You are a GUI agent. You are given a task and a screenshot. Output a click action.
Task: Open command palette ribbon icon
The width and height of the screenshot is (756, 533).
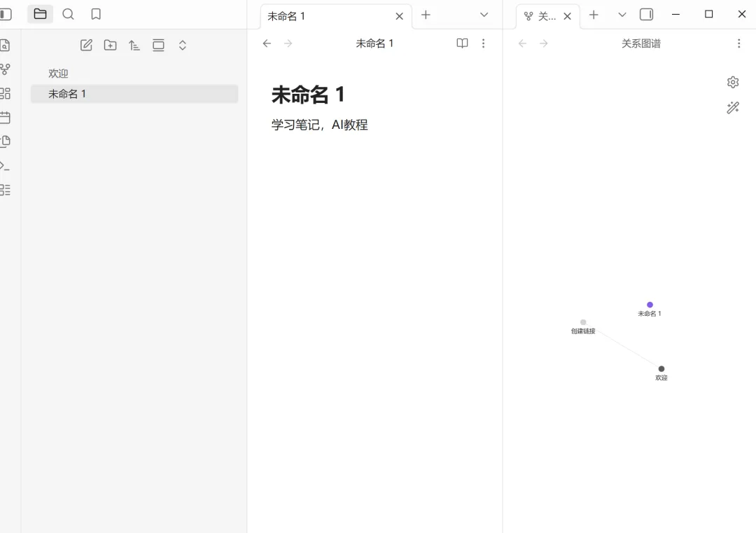pos(5,166)
